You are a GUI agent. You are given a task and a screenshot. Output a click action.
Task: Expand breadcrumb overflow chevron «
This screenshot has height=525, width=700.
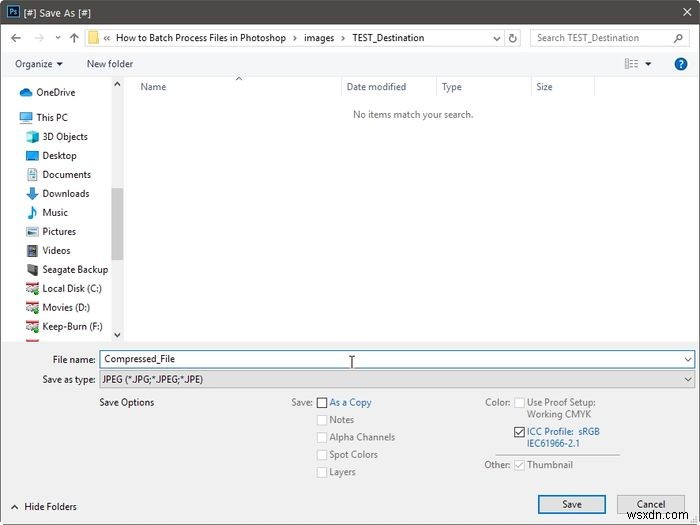pos(107,38)
